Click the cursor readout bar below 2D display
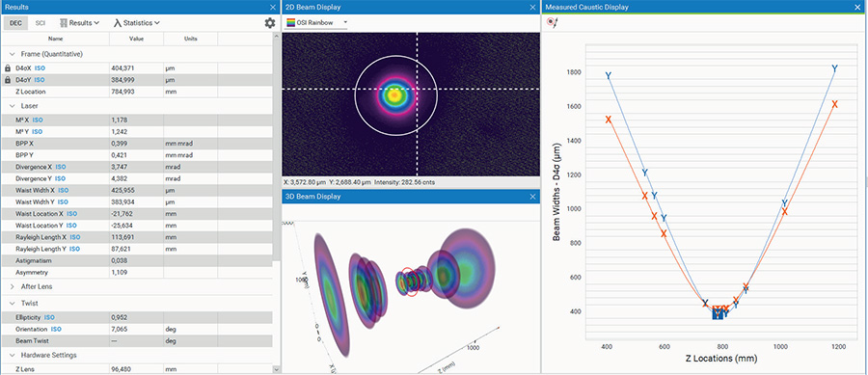 pos(410,182)
